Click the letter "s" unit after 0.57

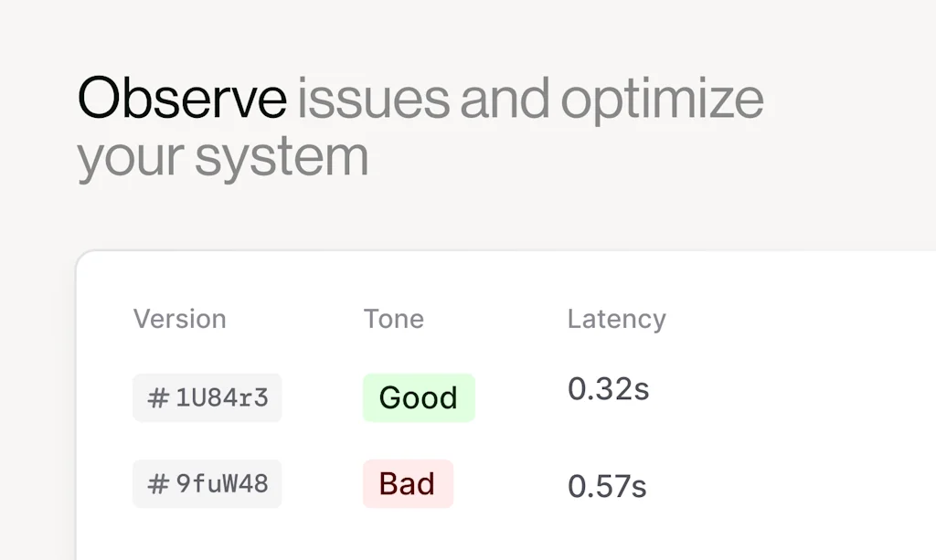(640, 487)
